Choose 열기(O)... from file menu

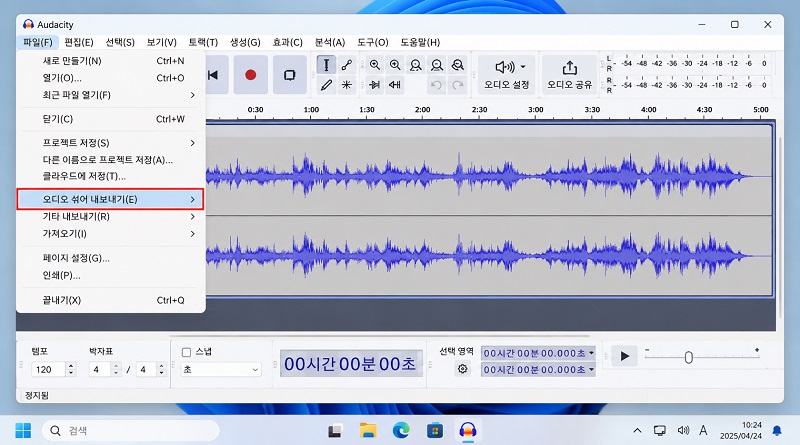tap(111, 78)
